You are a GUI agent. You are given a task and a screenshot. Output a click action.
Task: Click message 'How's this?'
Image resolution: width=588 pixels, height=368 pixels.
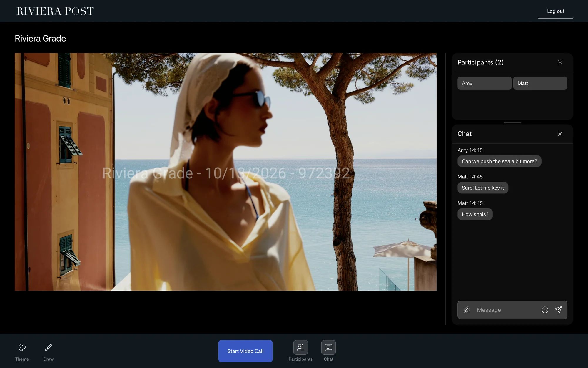[x=475, y=214]
